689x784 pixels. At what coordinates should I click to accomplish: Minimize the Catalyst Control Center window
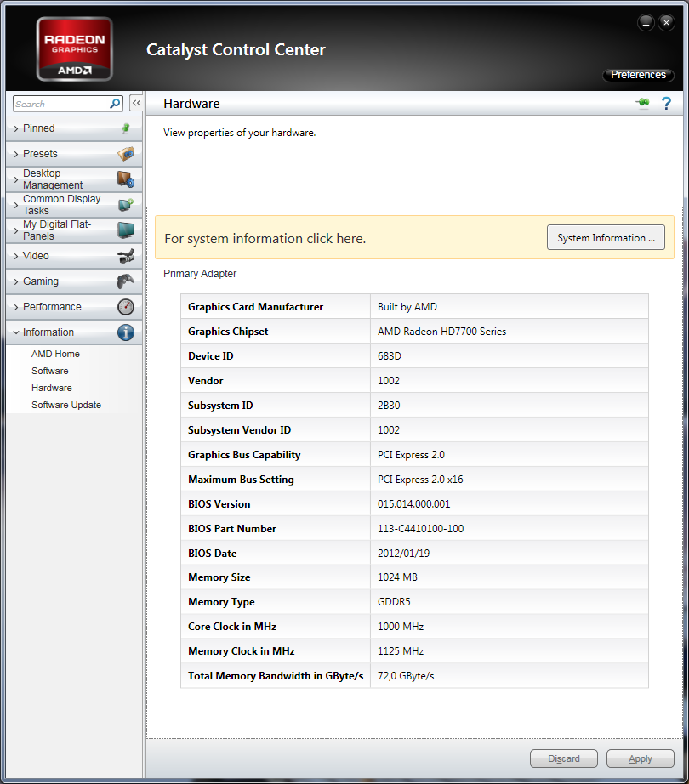tap(646, 22)
